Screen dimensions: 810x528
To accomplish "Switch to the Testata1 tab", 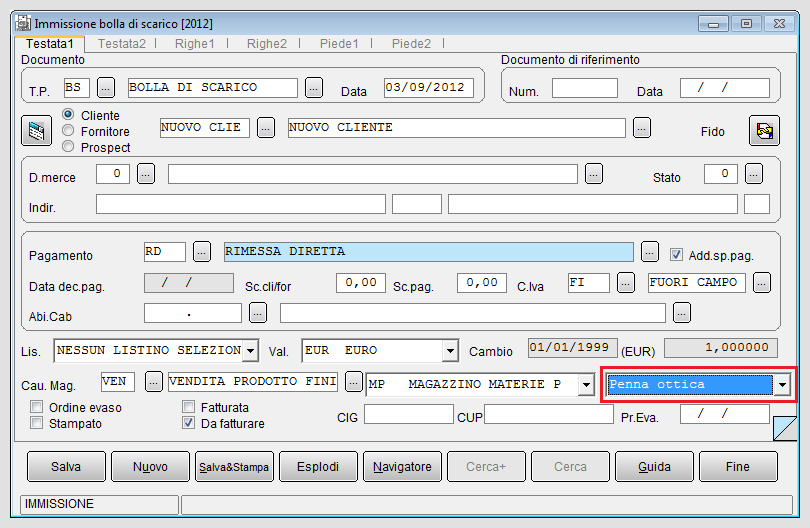I will click(50, 43).
